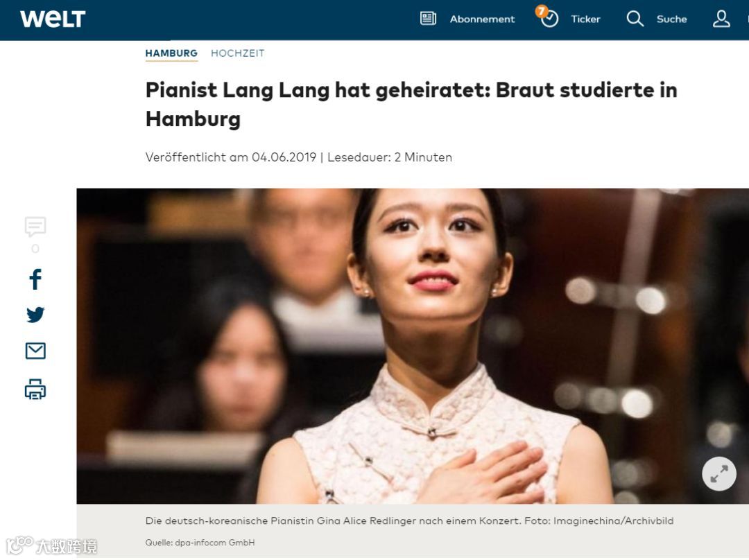Click the photo caption mentioning Gina Alice Redlinger
The width and height of the screenshot is (749, 560).
[x=409, y=521]
